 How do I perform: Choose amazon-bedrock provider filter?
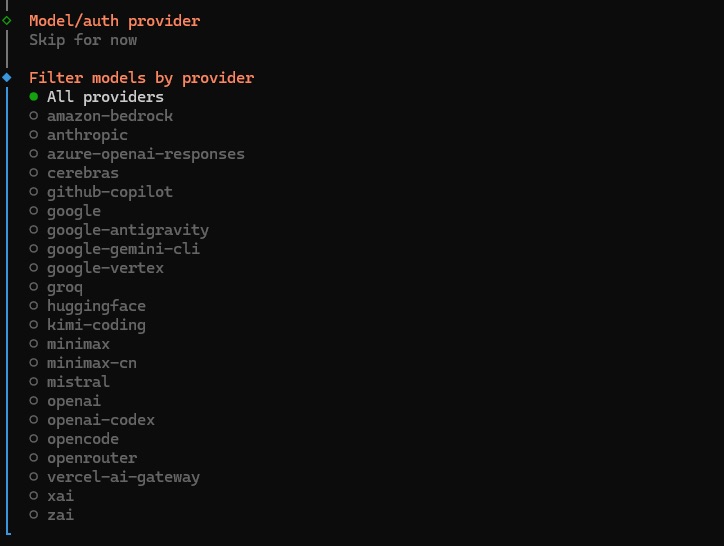[109, 116]
